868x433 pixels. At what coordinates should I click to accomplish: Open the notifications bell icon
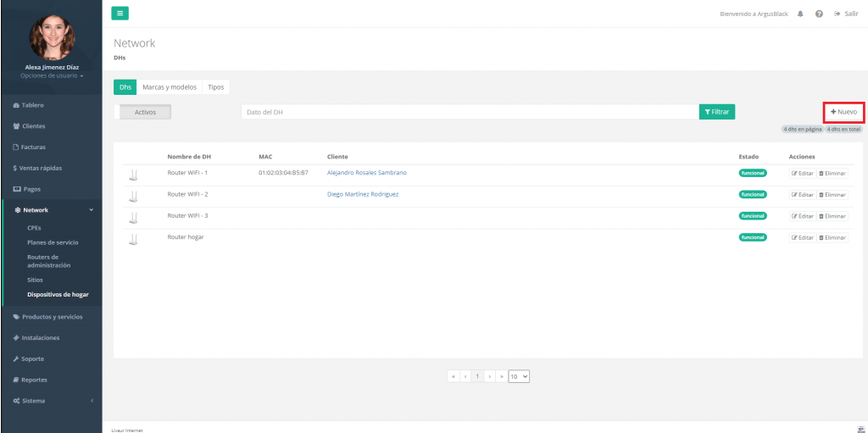pyautogui.click(x=800, y=14)
